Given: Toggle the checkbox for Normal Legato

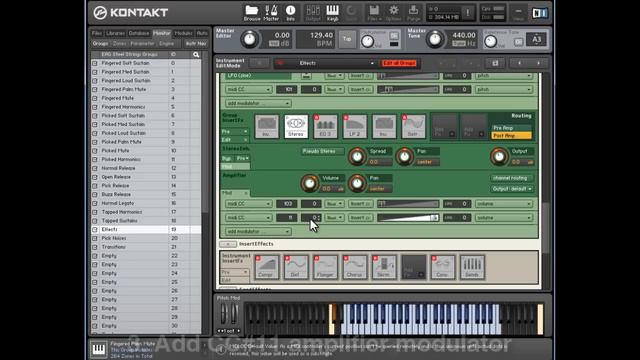Looking at the screenshot, I should point(95,203).
